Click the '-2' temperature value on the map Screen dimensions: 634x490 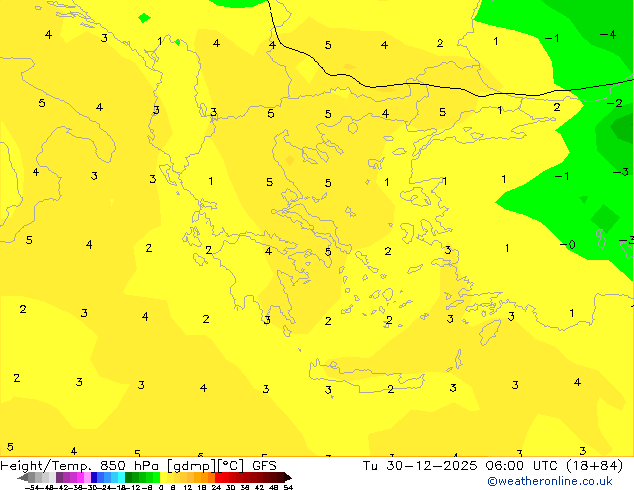click(x=615, y=103)
